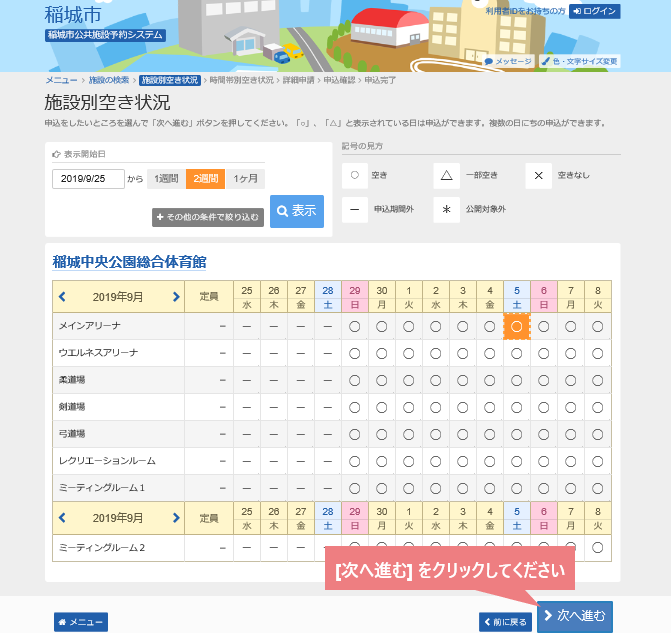Select the 1週間 range option

[x=166, y=179]
